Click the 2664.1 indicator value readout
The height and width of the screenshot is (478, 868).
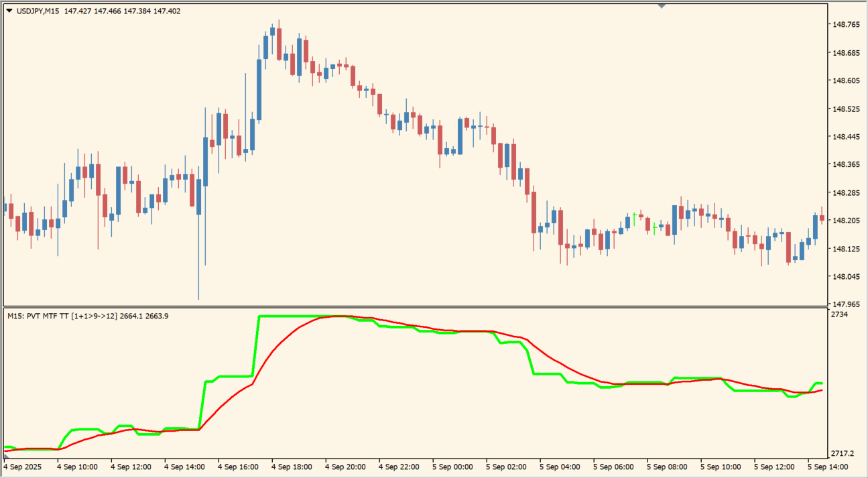131,316
